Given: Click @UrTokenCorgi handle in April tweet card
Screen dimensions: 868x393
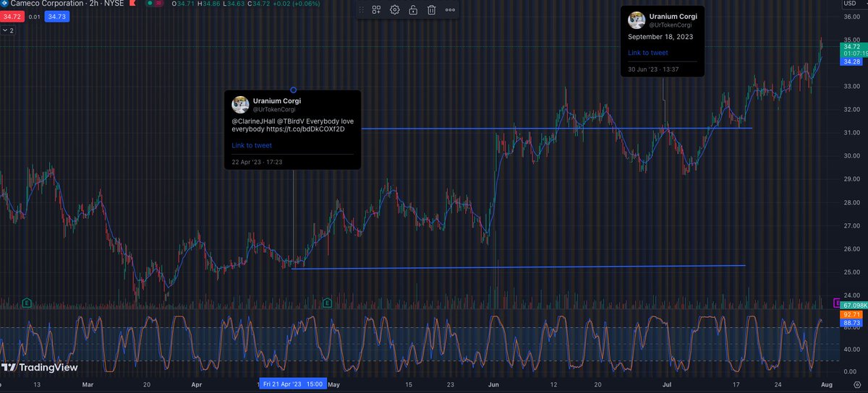Looking at the screenshot, I should 274,109.
